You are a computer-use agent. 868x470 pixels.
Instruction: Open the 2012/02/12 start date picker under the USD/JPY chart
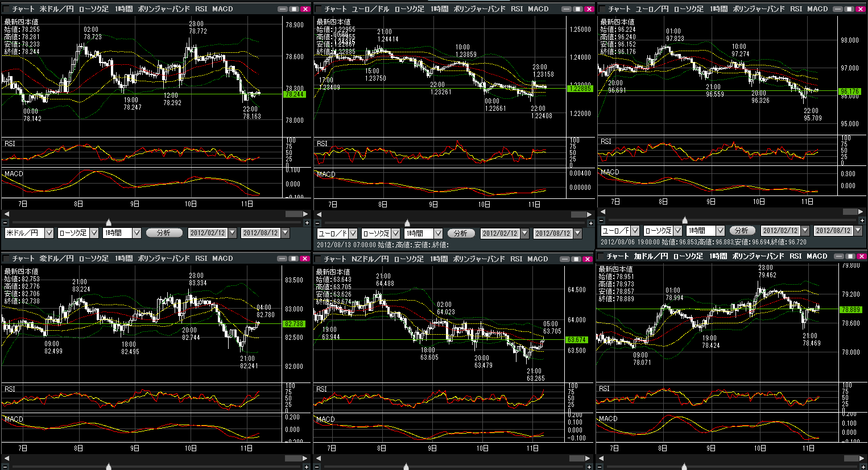pyautogui.click(x=232, y=233)
